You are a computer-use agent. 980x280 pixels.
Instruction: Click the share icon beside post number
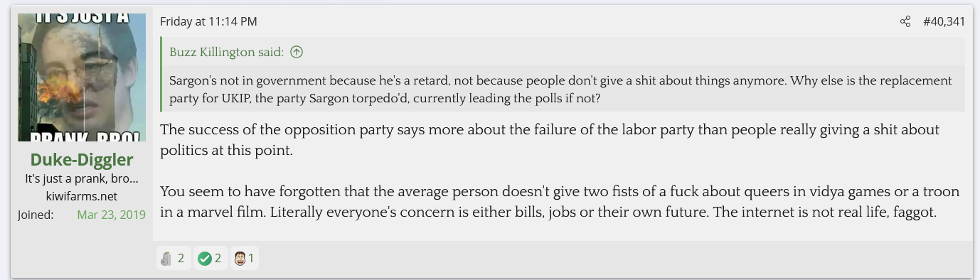[x=905, y=22]
